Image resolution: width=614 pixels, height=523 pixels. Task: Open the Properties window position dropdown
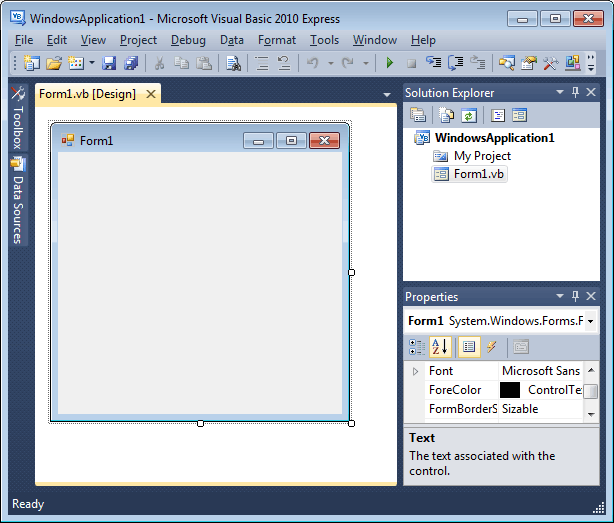click(560, 296)
